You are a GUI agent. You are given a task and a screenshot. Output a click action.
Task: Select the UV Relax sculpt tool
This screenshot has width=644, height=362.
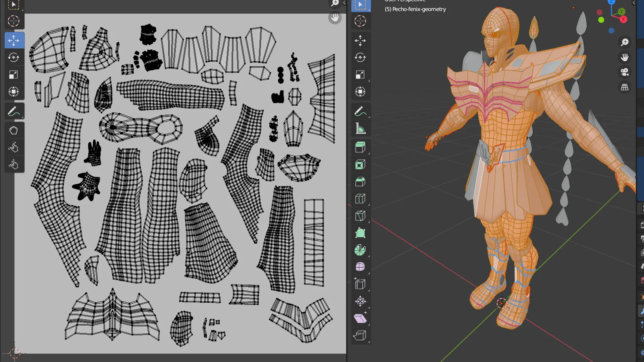point(14,147)
